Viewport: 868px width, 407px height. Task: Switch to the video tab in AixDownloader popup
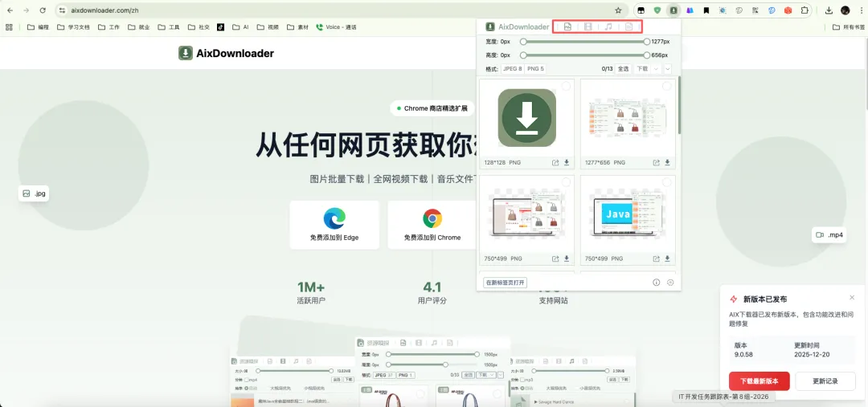588,26
